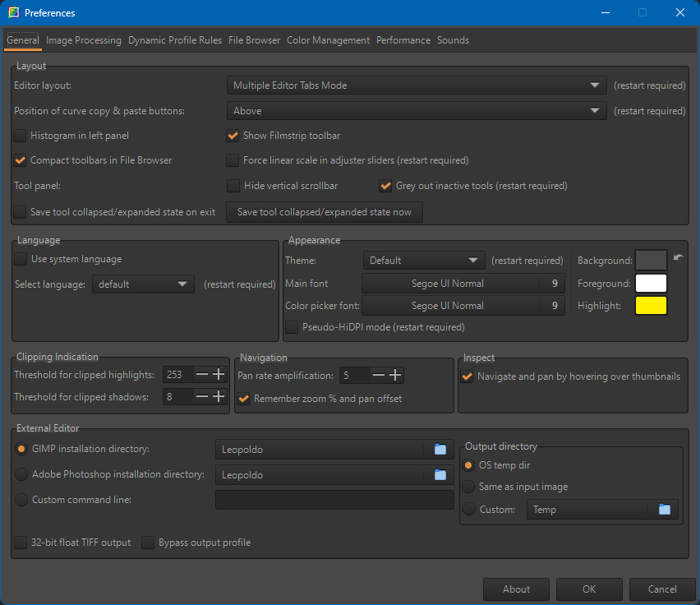The width and height of the screenshot is (700, 605).
Task: Pick the yellow Highlight color swatch
Action: pyautogui.click(x=650, y=306)
